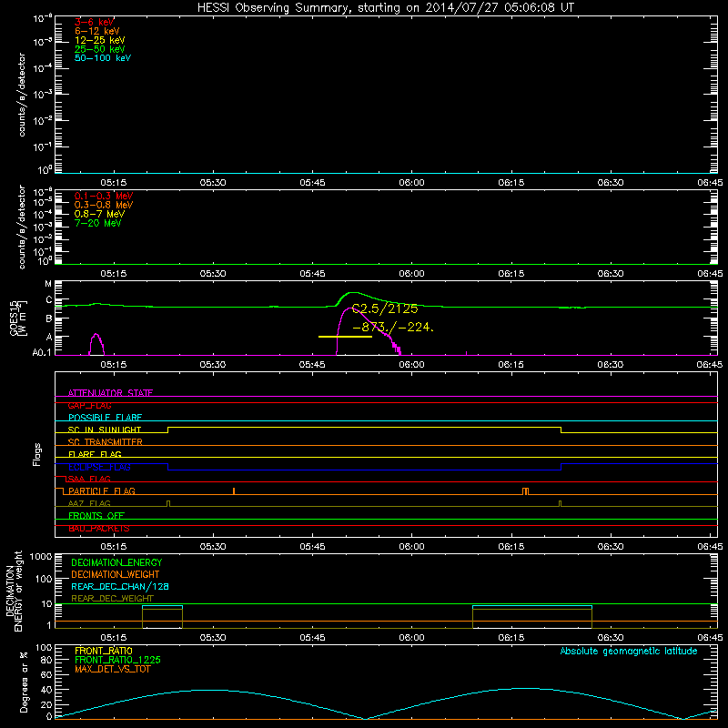The width and height of the screenshot is (728, 728).
Task: Click the 0.1-0.3 MeV legend label
Action: tap(104, 196)
